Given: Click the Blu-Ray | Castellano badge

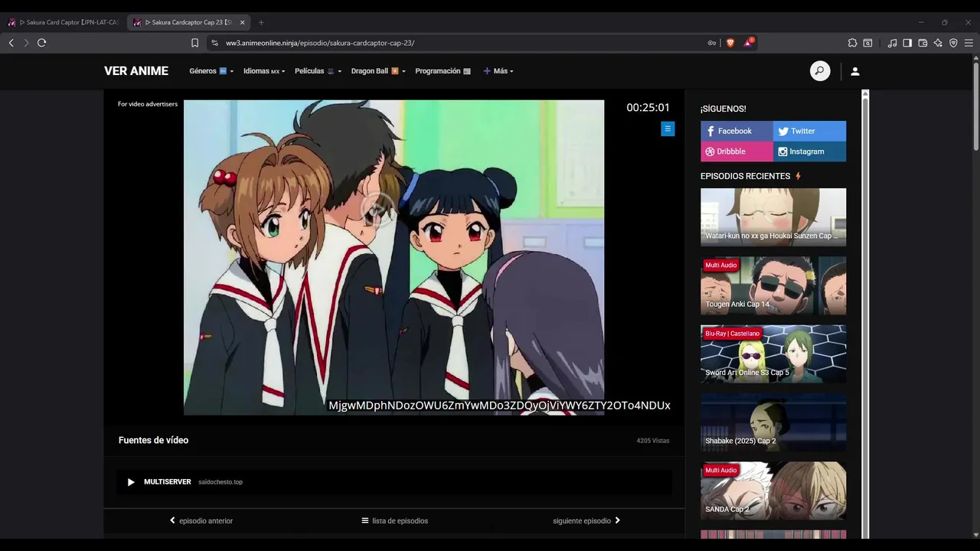Looking at the screenshot, I should 732,334.
